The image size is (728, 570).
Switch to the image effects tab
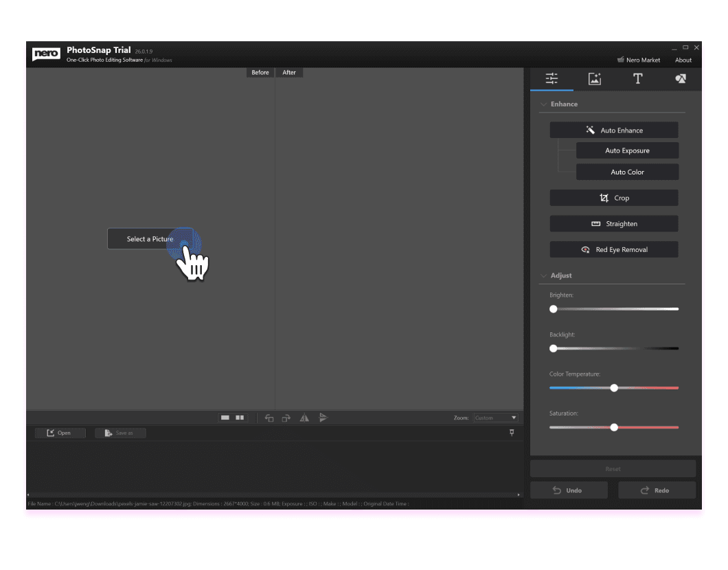(595, 78)
